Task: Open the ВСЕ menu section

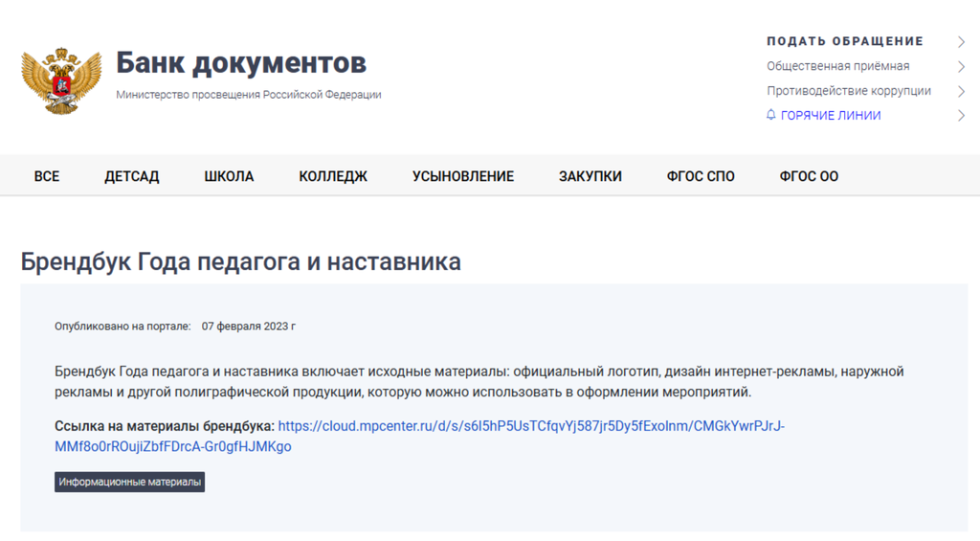Action: pyautogui.click(x=47, y=176)
